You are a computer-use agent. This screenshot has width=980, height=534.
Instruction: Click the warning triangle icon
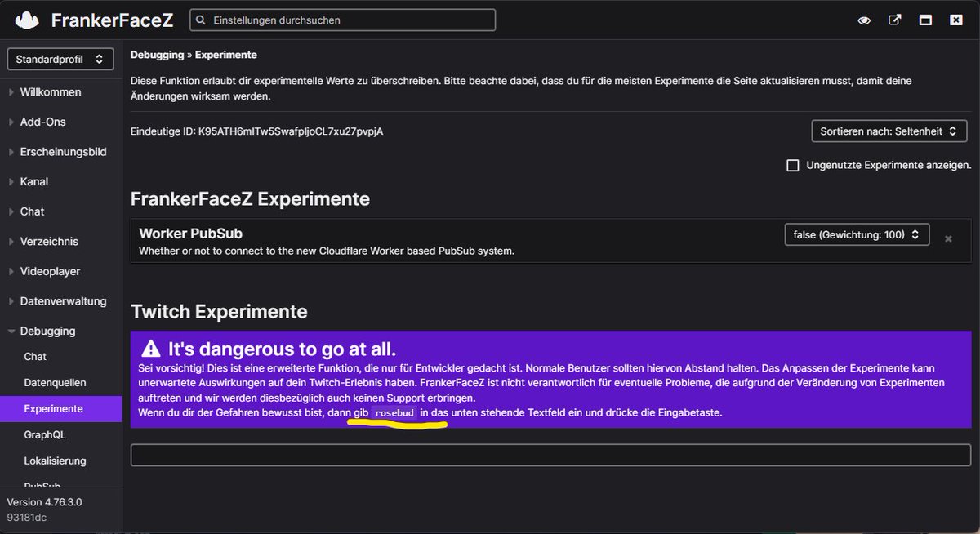click(151, 349)
